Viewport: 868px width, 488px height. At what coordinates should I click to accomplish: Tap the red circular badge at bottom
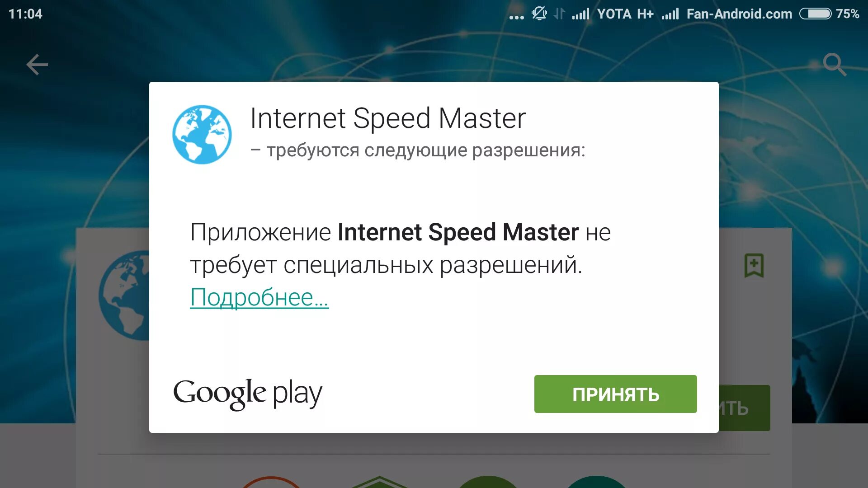pos(271,482)
